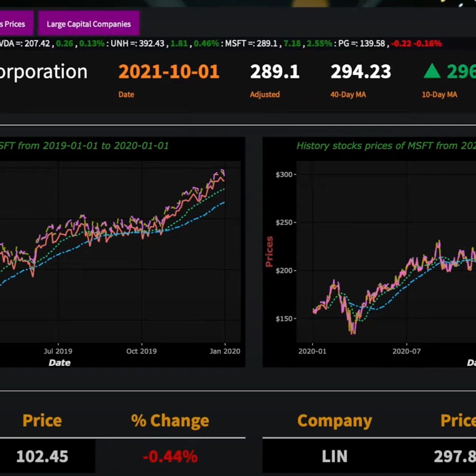476x476 pixels.
Task: Click MSFT ticker price 289.1 in ticker strip
Action: [x=267, y=43]
